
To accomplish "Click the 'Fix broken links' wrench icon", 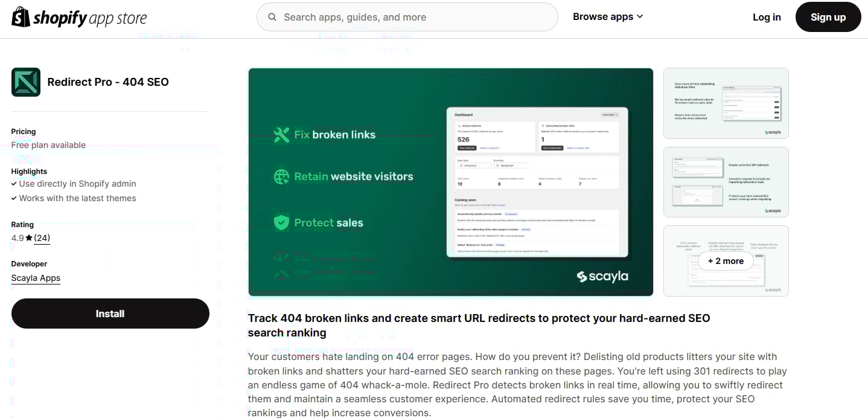I will click(281, 135).
